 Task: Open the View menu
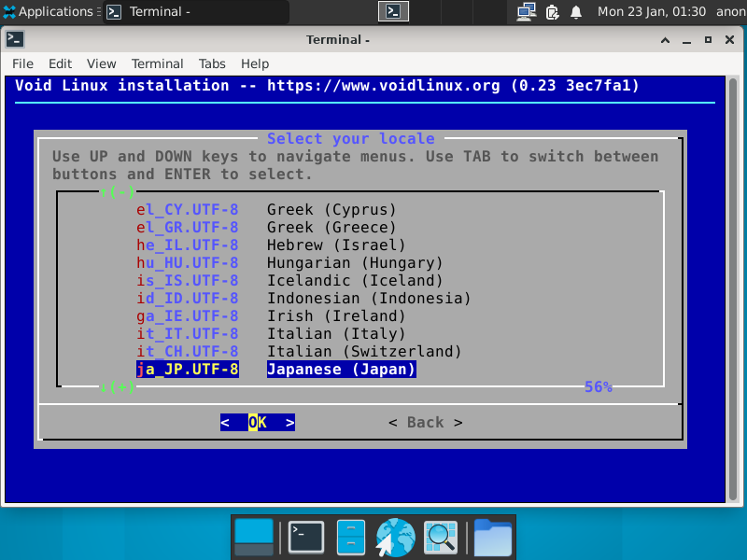pyautogui.click(x=101, y=63)
